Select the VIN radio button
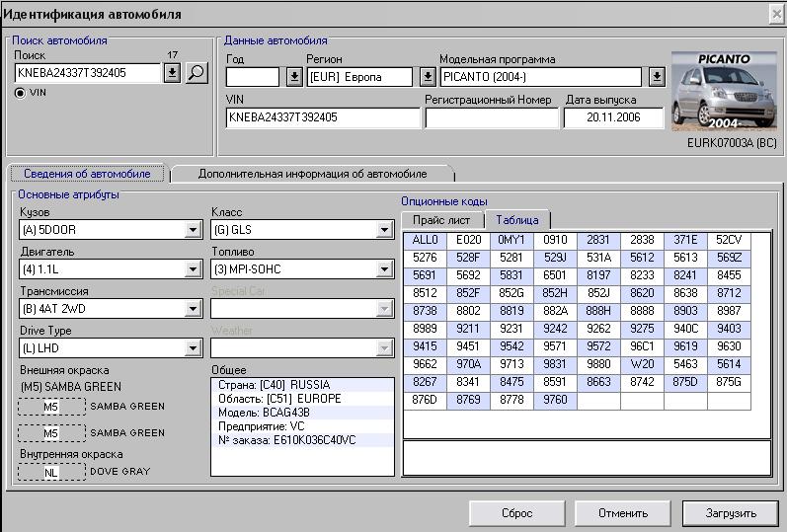 click(21, 92)
